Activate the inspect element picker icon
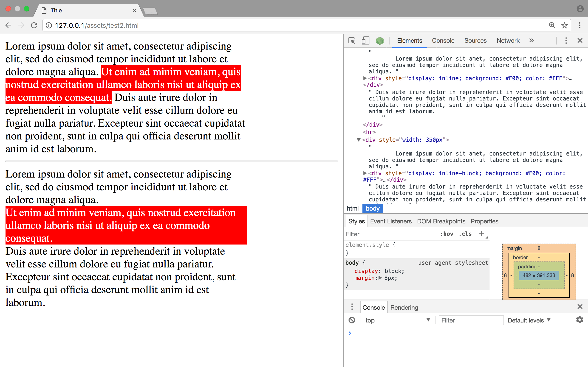The image size is (588, 367). click(352, 41)
